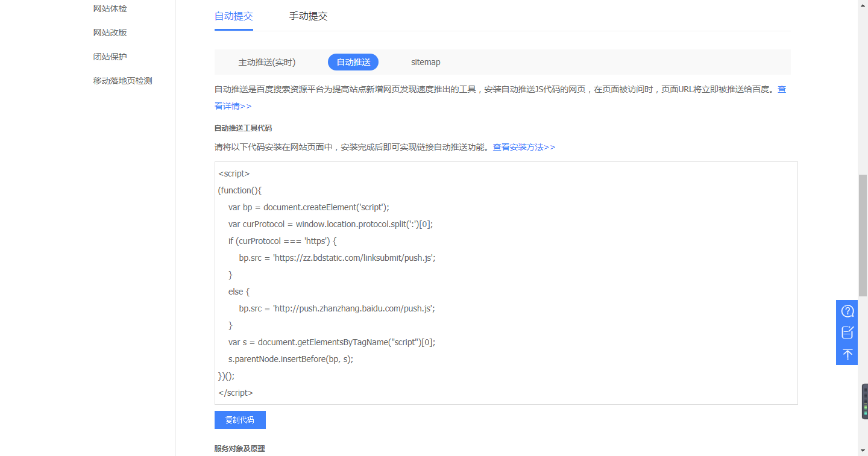The height and width of the screenshot is (456, 868).
Task: Click the })(); code line
Action: coord(226,376)
